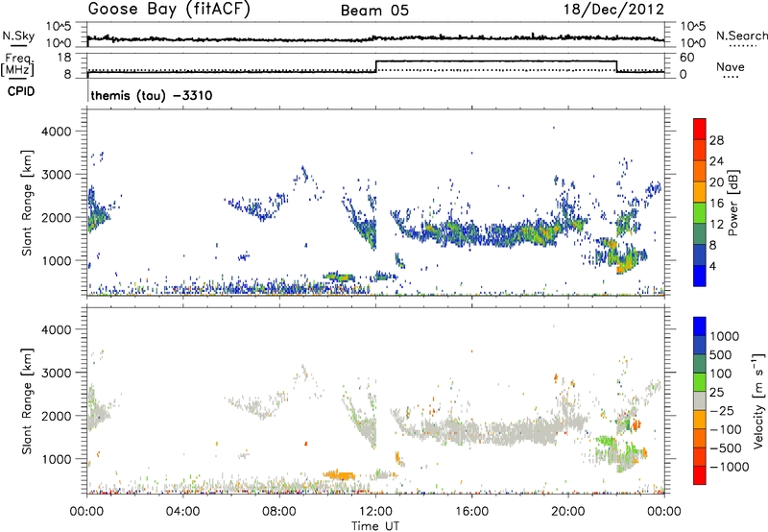This screenshot has width=768, height=532.
Task: Click the '60' Nave axis value
Action: (687, 58)
